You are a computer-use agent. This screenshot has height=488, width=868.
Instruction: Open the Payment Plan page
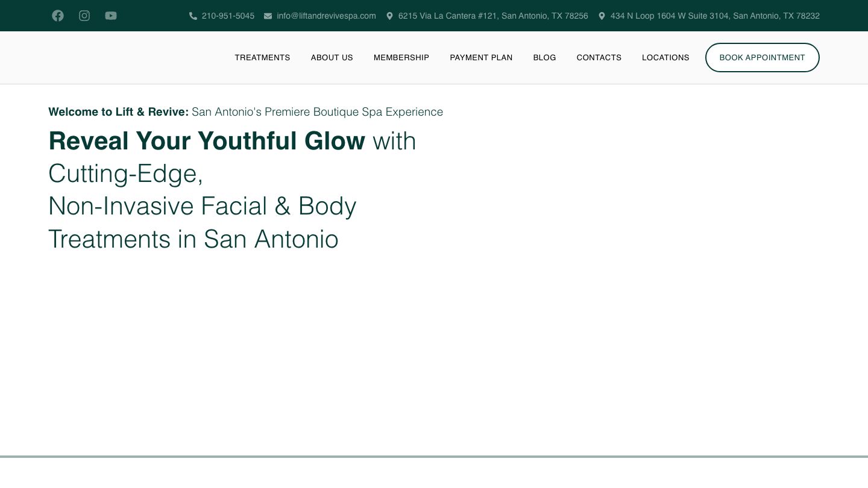[481, 58]
